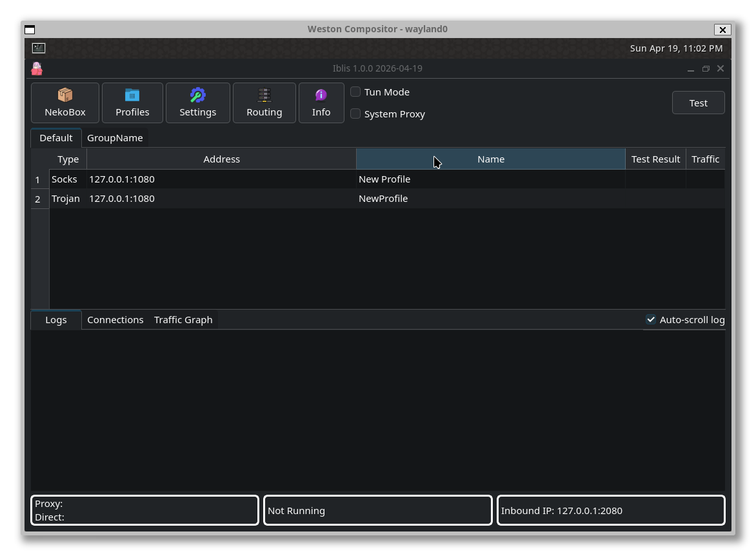Open the Info toolbar button
Image resolution: width=756 pixels, height=556 pixels.
click(321, 103)
